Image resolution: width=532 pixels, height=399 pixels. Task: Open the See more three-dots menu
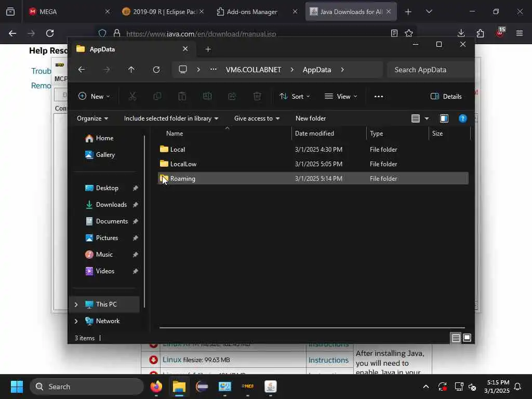coord(379,96)
